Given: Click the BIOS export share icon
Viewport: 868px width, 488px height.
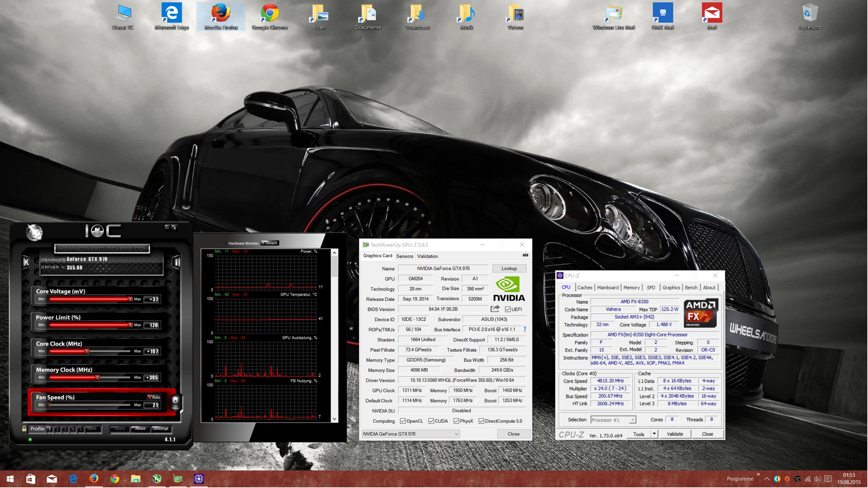Looking at the screenshot, I should [x=495, y=309].
